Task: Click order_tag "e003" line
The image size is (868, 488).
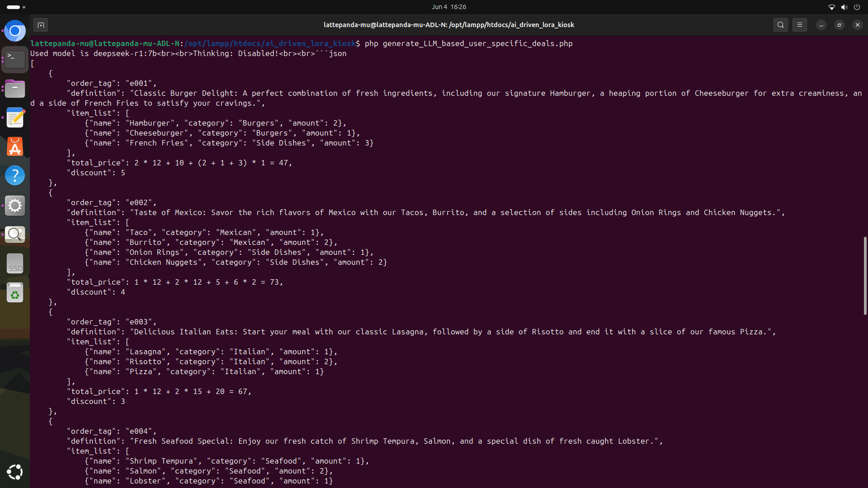Action: click(x=111, y=322)
